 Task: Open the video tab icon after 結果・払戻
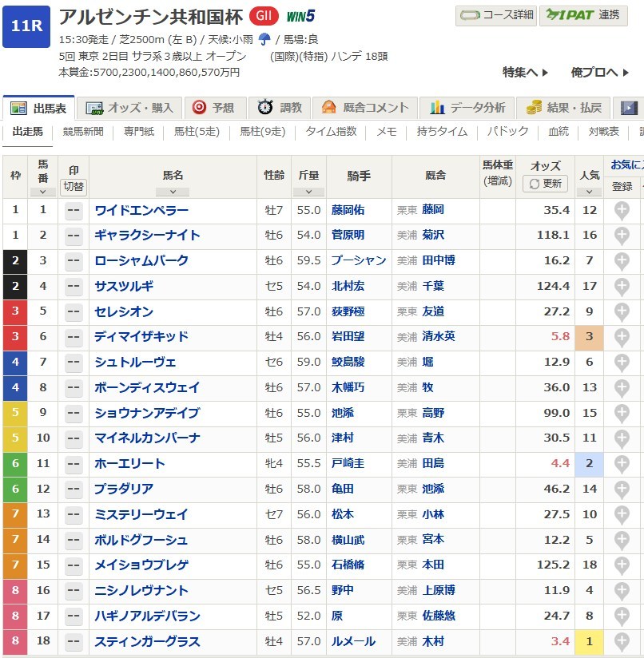tap(630, 108)
